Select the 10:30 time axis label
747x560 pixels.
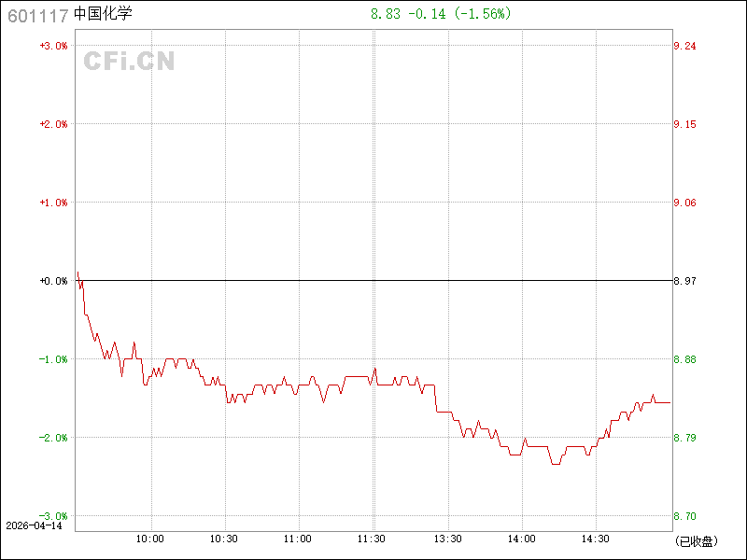tap(224, 539)
